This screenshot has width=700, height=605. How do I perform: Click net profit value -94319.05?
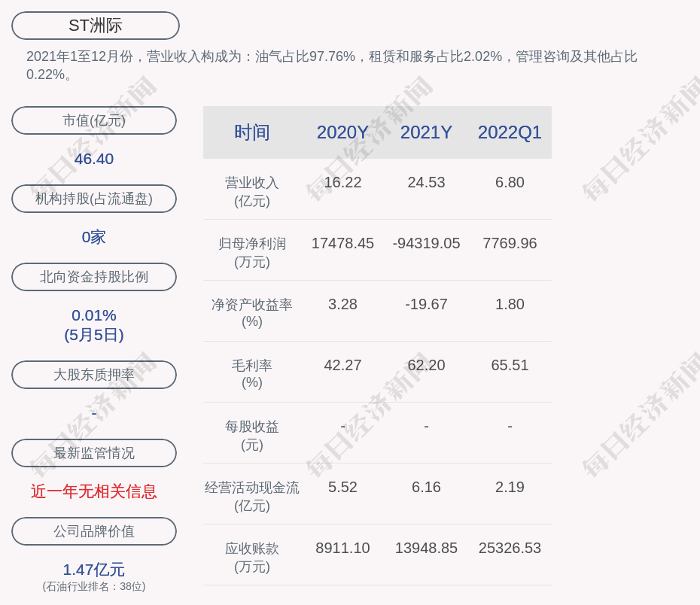point(426,243)
